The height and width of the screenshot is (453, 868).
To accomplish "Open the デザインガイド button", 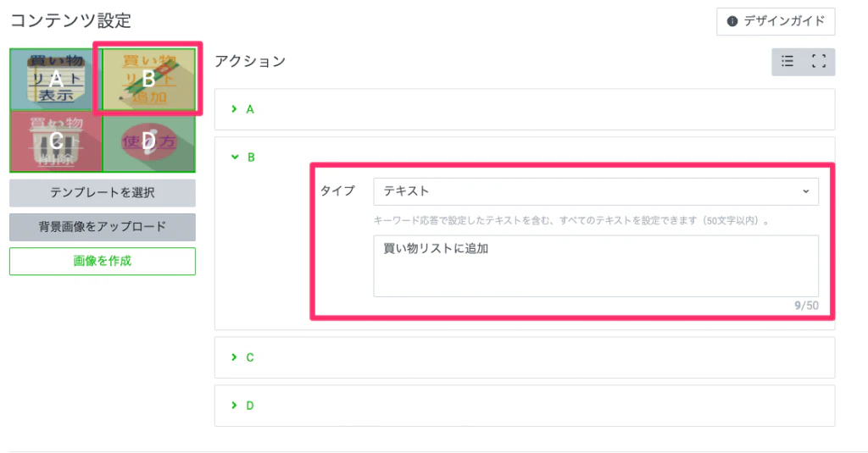I will [x=776, y=22].
